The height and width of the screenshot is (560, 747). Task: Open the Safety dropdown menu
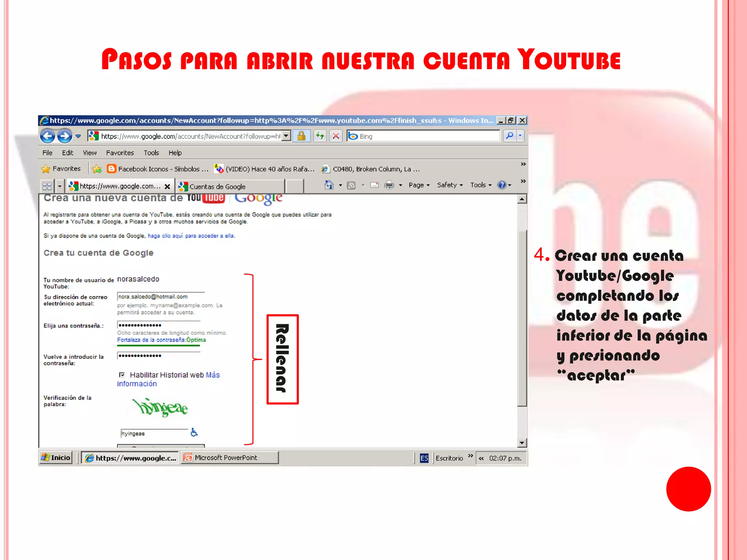(450, 185)
